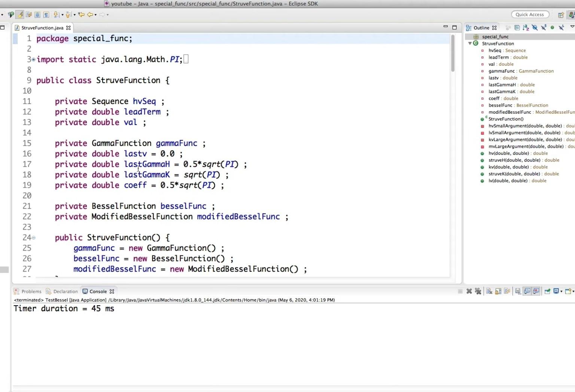Toggle Hide Fields in the Outline view
575x392 pixels.
click(x=535, y=27)
